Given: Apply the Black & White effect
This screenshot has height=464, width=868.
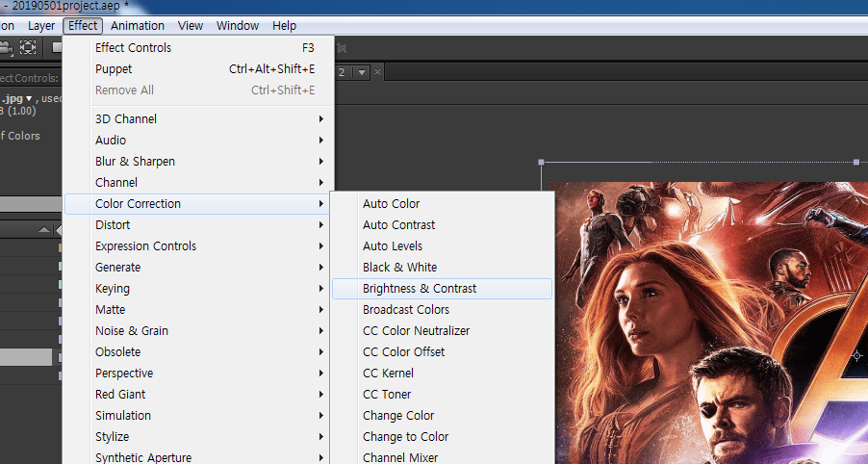Looking at the screenshot, I should 443,268.
